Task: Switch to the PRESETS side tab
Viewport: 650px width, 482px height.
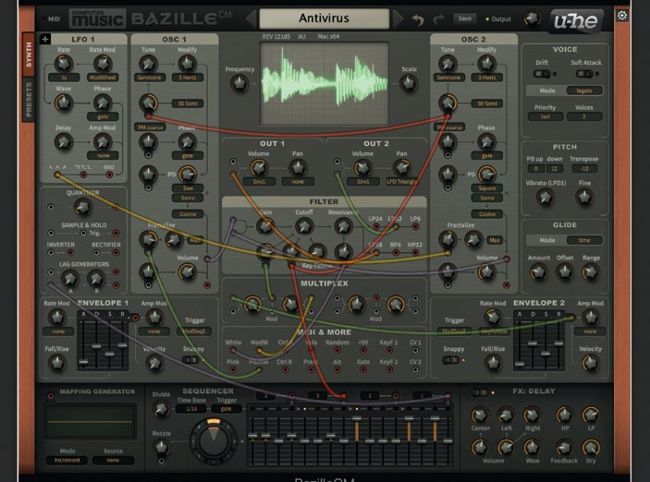Action: coord(29,99)
